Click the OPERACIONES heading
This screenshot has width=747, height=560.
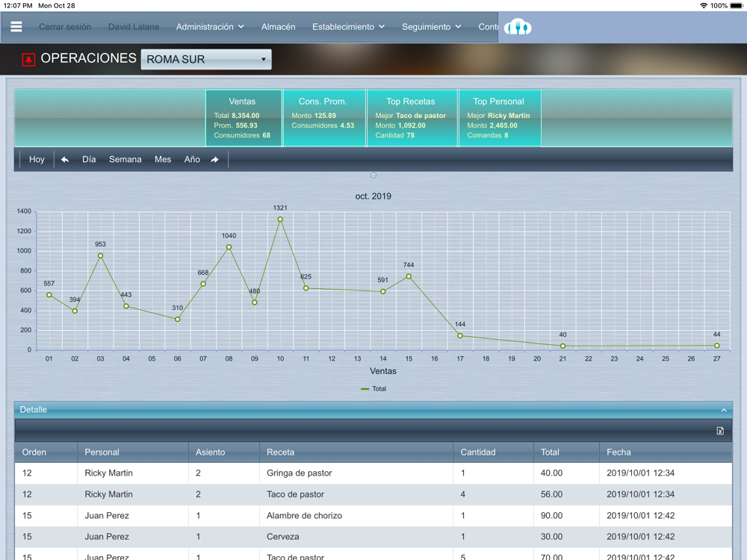coord(89,58)
